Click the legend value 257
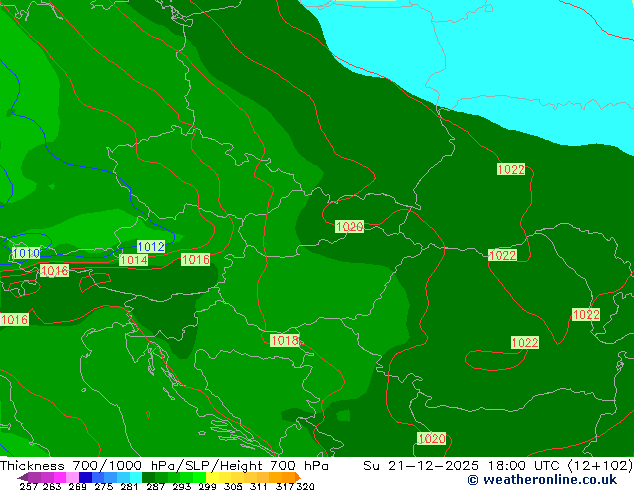 [x=28, y=486]
